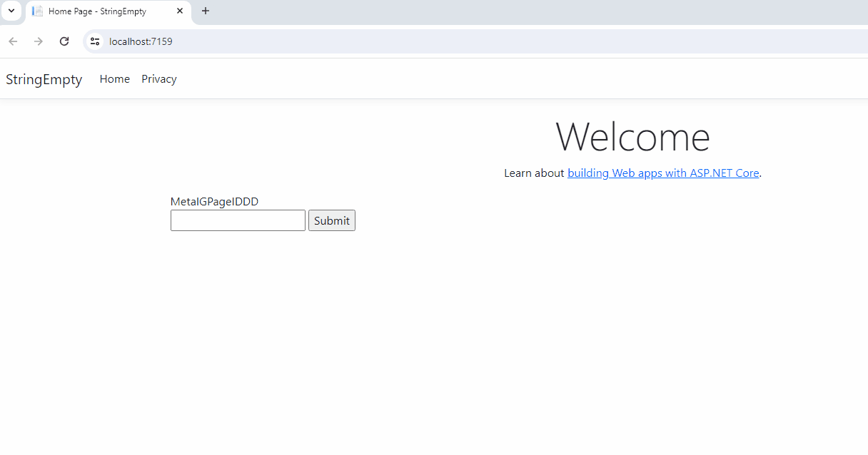Click the StringEmpty brand logo text

click(44, 79)
